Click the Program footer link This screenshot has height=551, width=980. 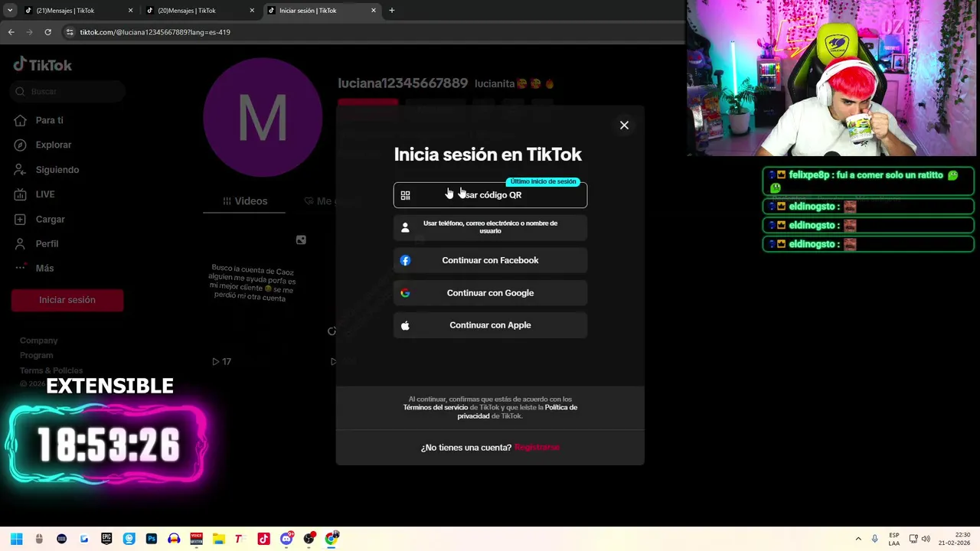point(37,355)
